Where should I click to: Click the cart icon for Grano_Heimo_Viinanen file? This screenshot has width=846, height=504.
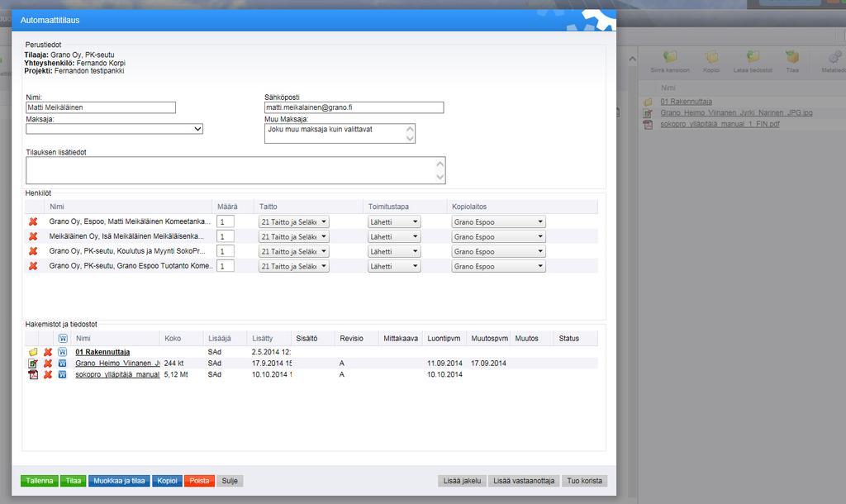click(x=63, y=364)
